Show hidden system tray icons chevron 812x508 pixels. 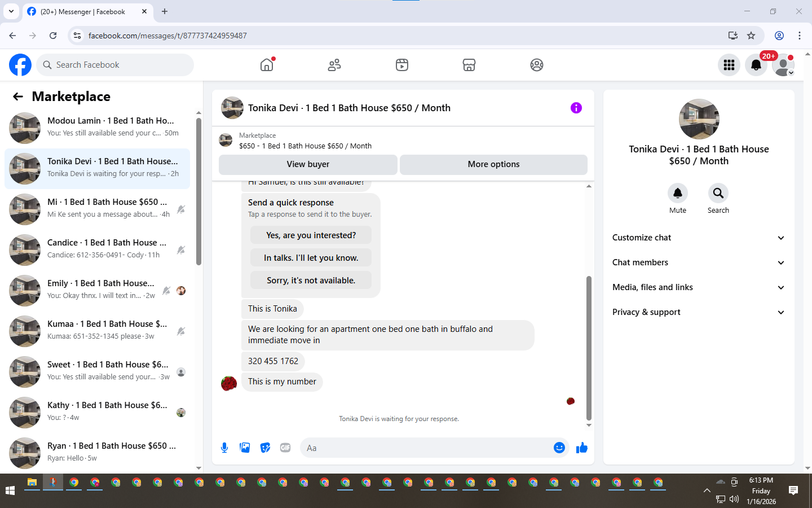tap(707, 491)
